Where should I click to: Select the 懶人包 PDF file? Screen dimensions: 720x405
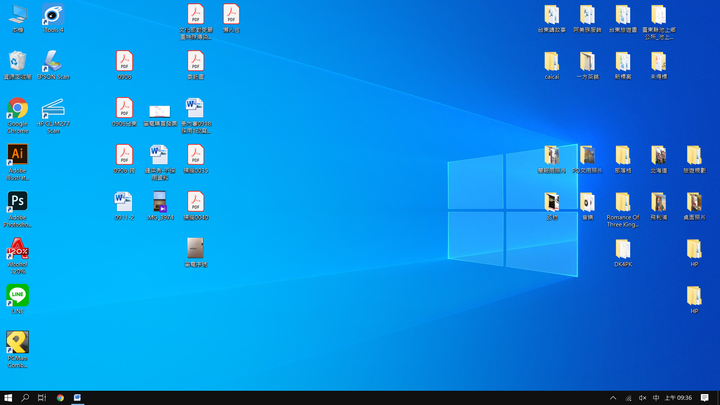pyautogui.click(x=231, y=18)
